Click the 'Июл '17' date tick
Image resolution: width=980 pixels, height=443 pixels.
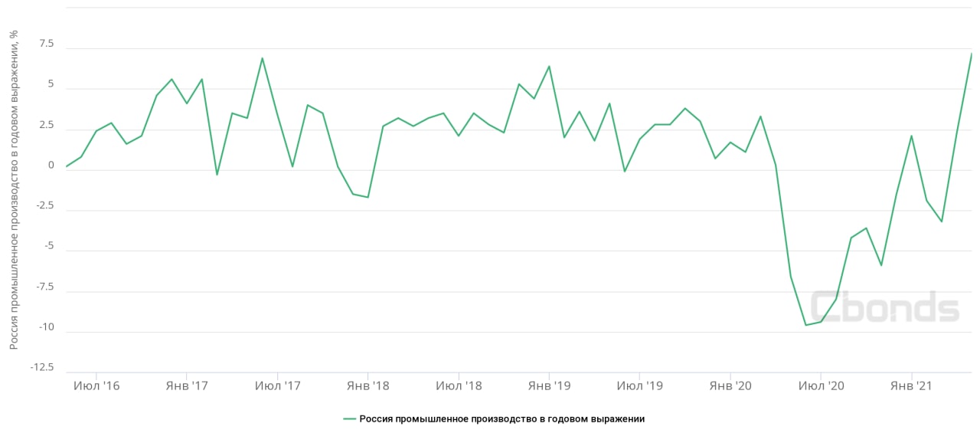(x=277, y=386)
